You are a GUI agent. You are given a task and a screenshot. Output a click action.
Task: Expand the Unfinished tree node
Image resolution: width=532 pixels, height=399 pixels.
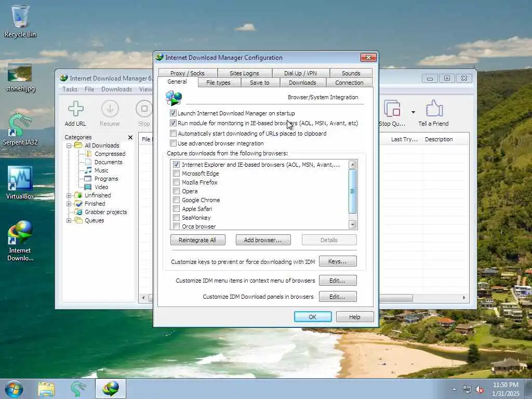[69, 195]
